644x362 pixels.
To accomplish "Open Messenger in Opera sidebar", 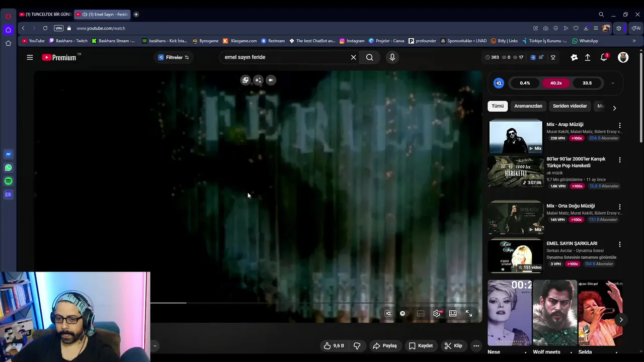I will [x=8, y=154].
